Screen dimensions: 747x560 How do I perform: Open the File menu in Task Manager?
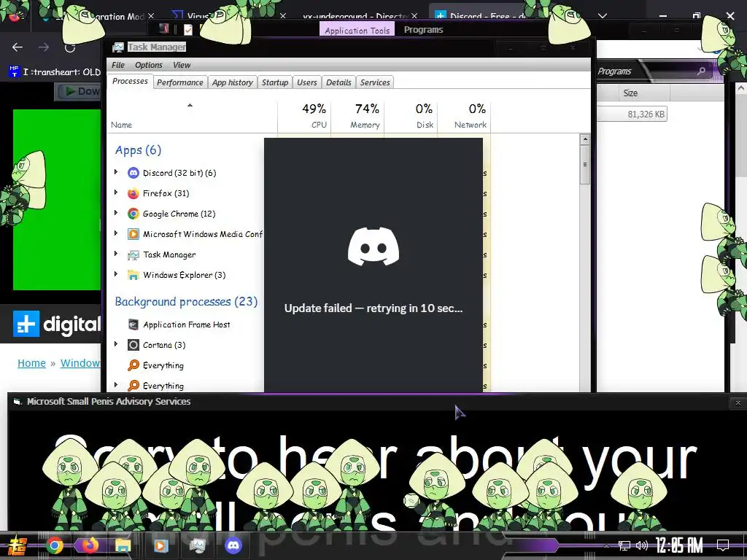click(x=117, y=65)
